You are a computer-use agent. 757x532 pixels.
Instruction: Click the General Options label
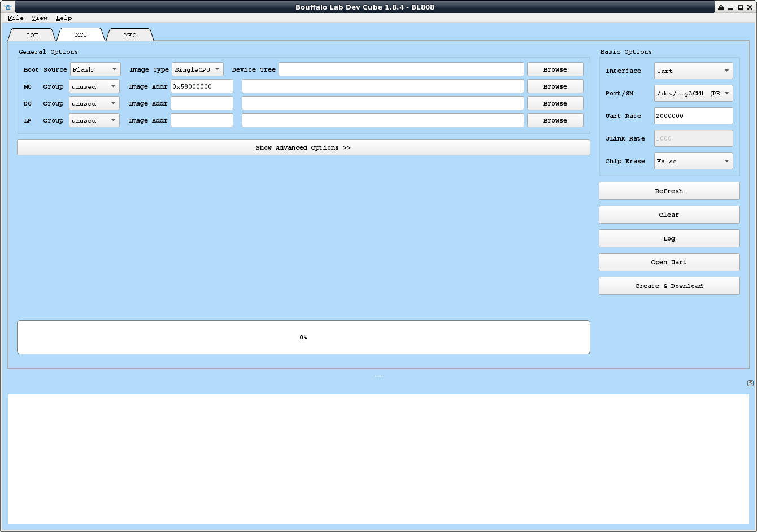click(48, 52)
